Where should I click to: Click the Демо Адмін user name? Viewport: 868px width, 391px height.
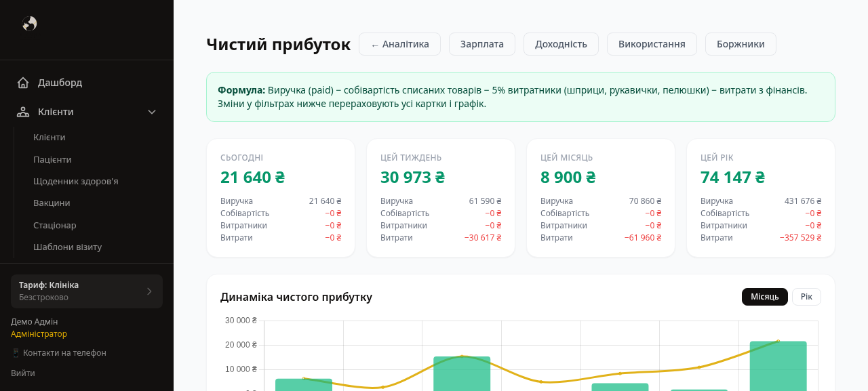click(x=35, y=321)
